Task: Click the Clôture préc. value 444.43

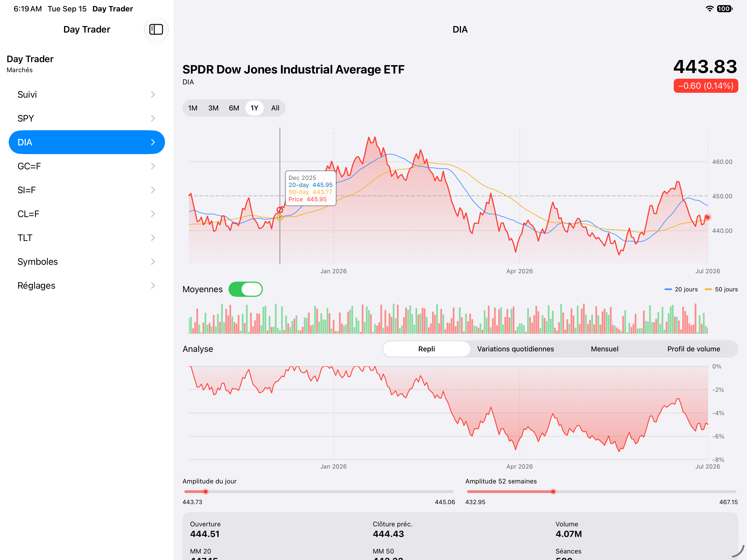Action: click(x=388, y=534)
